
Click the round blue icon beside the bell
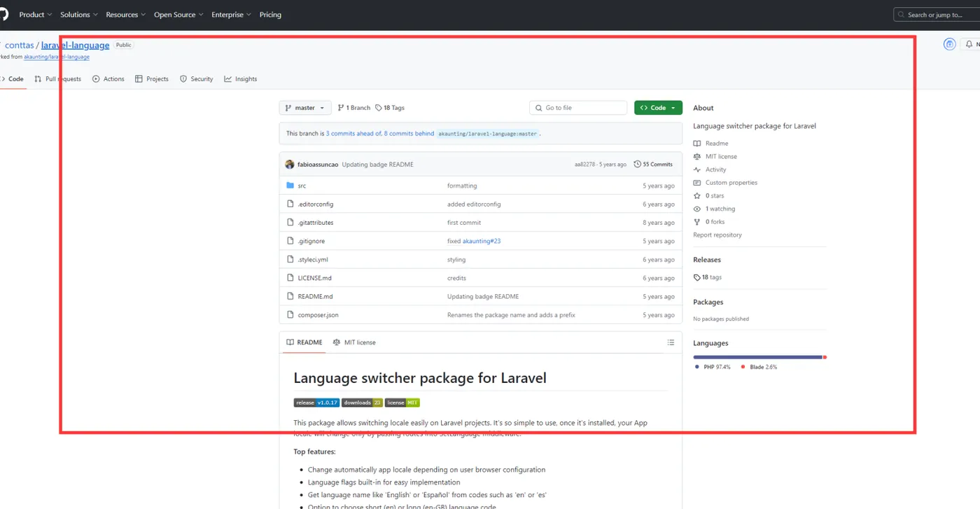tap(949, 44)
